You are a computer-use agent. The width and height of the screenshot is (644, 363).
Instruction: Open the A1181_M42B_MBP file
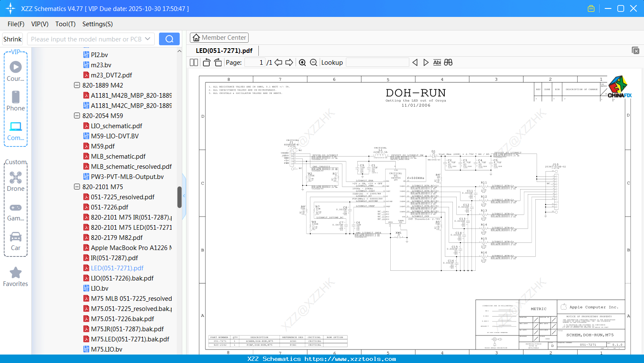tap(131, 95)
